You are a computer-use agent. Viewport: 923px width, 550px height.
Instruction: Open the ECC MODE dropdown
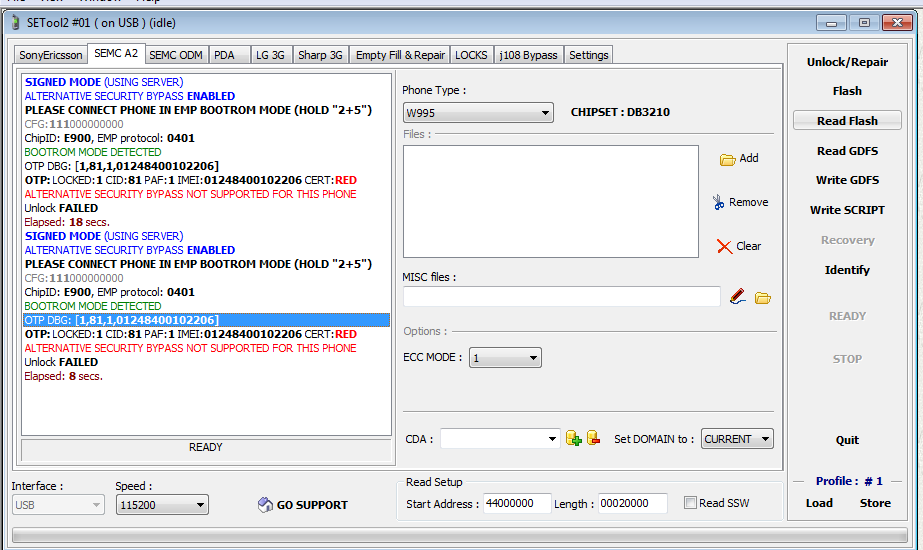tap(505, 357)
